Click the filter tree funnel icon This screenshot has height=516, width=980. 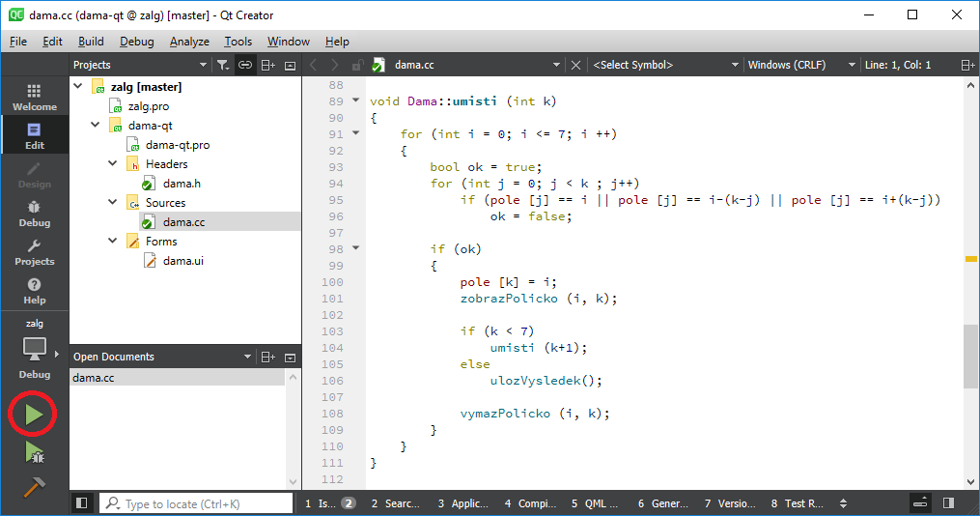pyautogui.click(x=223, y=65)
